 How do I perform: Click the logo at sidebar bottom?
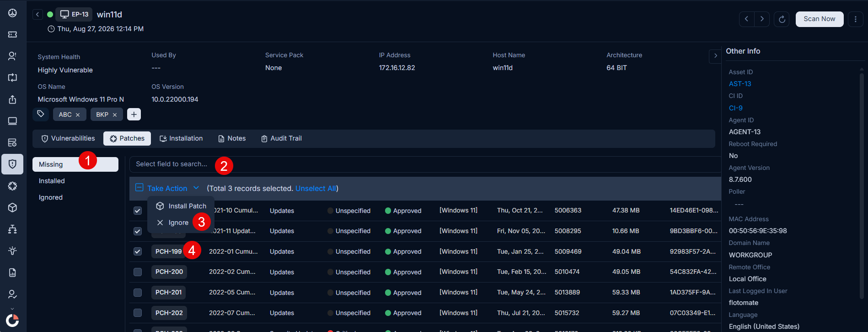[12, 320]
